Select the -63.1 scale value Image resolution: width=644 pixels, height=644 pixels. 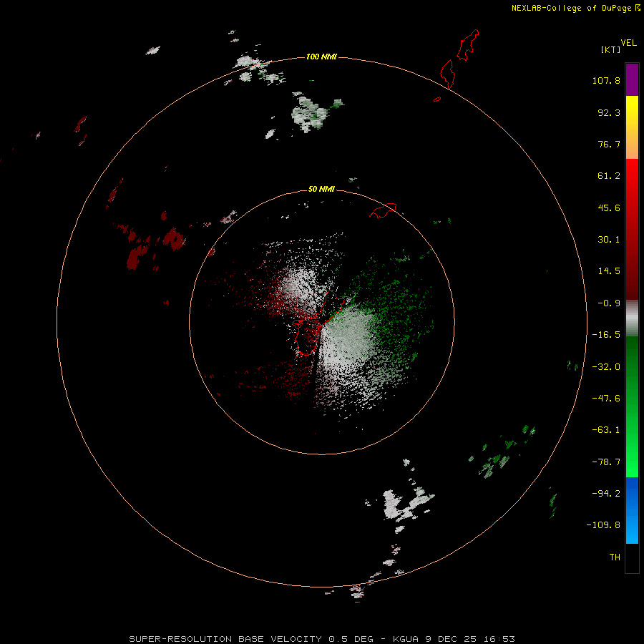606,430
